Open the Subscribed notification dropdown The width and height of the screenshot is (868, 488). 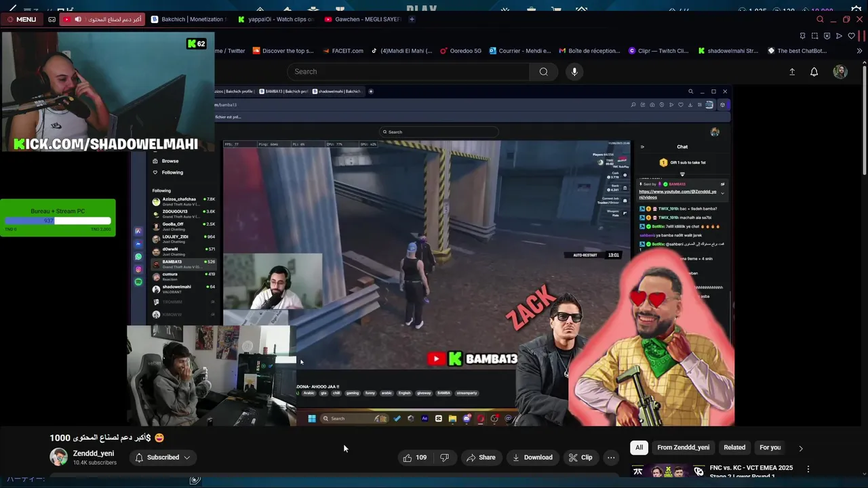click(163, 457)
